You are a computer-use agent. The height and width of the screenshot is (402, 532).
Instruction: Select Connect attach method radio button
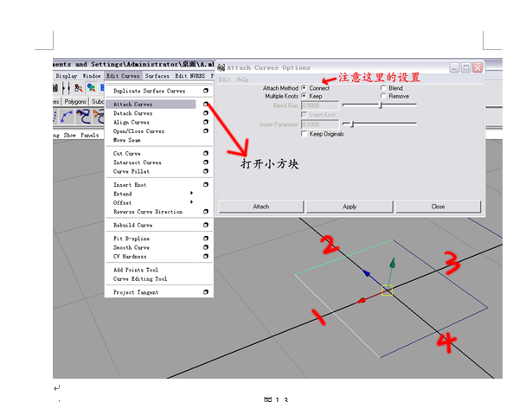click(304, 88)
